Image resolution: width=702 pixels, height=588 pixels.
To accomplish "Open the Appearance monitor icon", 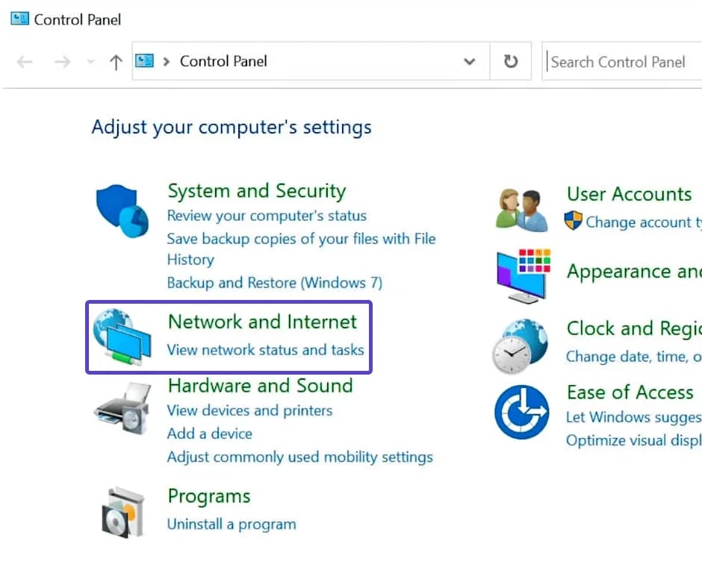I will tap(523, 275).
